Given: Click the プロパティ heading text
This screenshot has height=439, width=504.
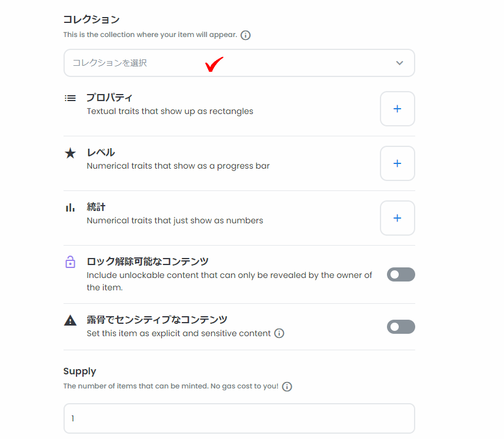Looking at the screenshot, I should 109,98.
